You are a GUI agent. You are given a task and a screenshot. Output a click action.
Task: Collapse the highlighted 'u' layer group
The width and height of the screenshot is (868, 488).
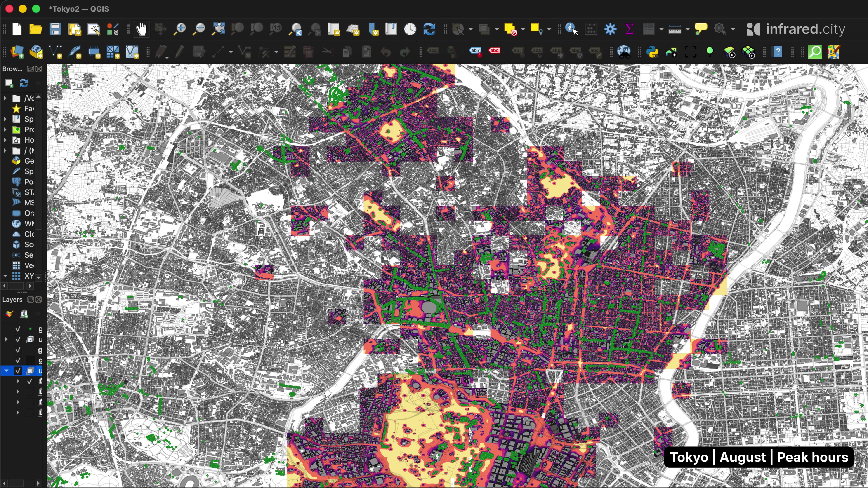6,371
